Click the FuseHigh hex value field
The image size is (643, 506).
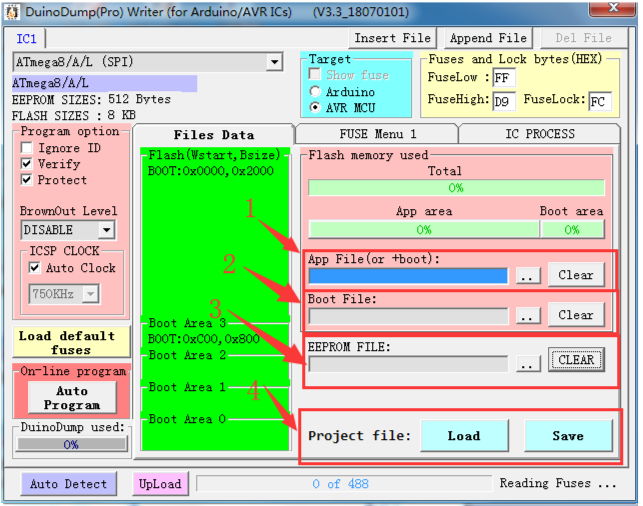point(503,101)
